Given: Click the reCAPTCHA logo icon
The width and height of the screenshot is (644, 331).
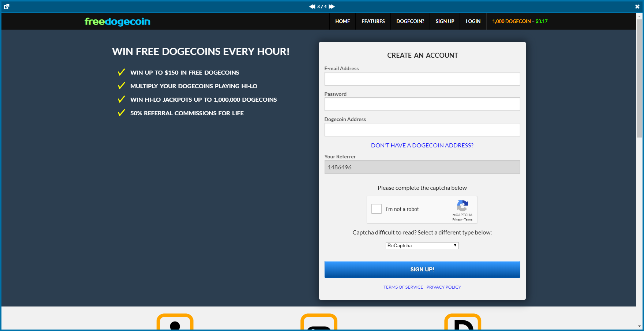Looking at the screenshot, I should coord(462,206).
